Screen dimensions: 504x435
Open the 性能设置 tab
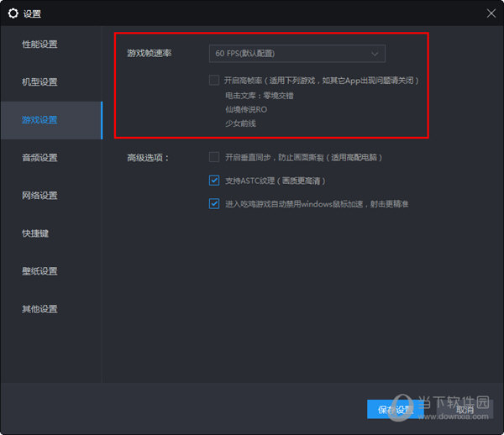coord(39,45)
